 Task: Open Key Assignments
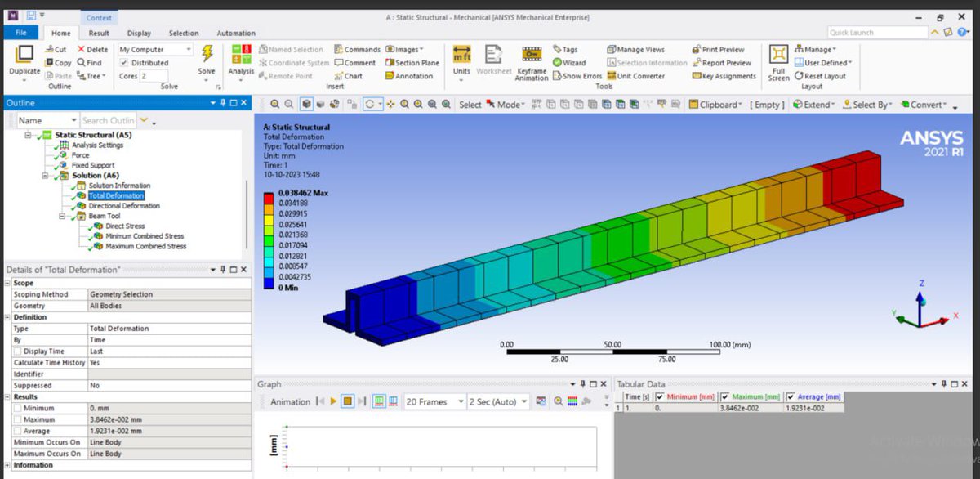point(724,76)
